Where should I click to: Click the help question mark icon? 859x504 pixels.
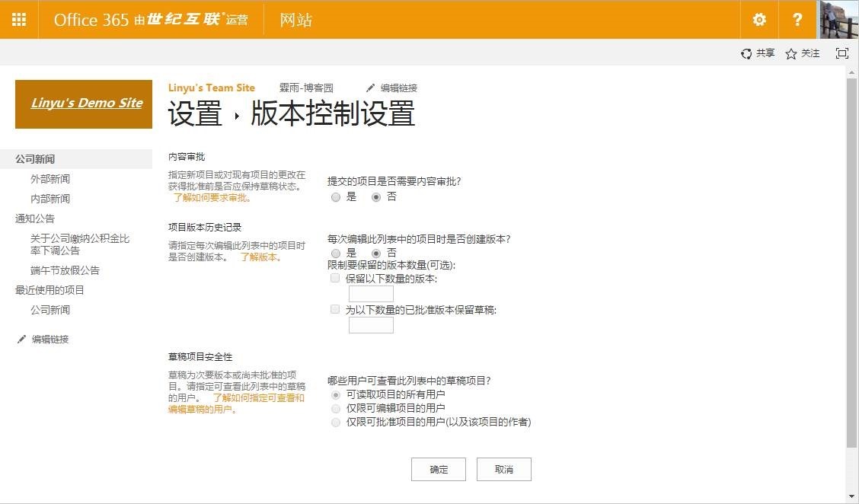pos(797,20)
